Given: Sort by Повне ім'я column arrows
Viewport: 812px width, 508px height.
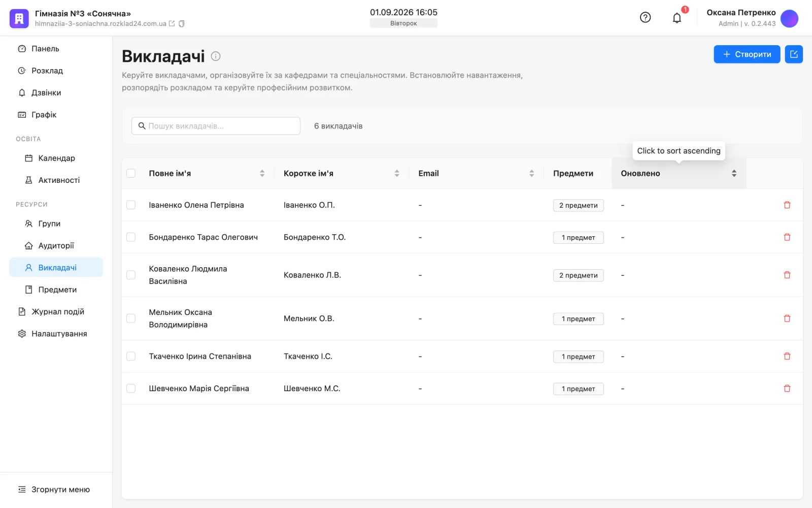Looking at the screenshot, I should (262, 173).
